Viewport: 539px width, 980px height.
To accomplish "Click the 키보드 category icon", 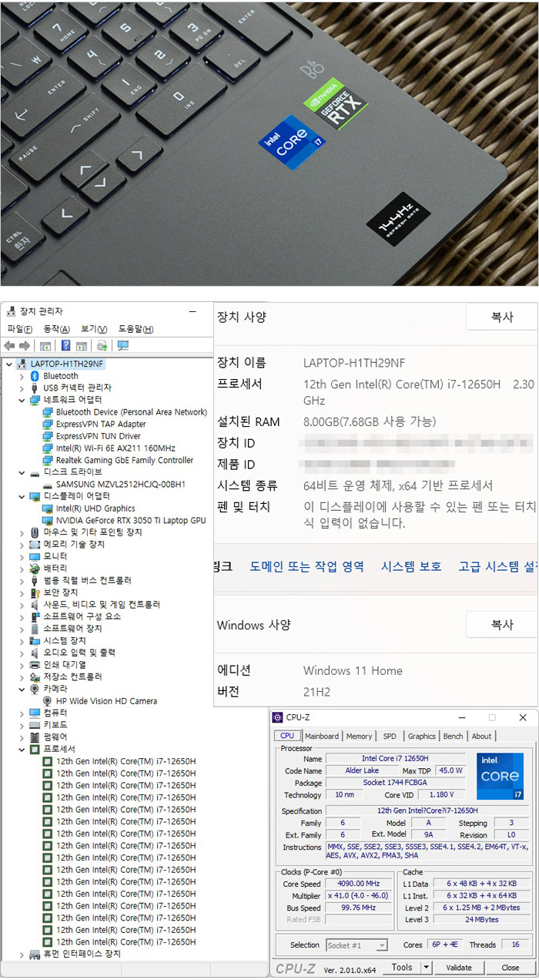I will (35, 725).
